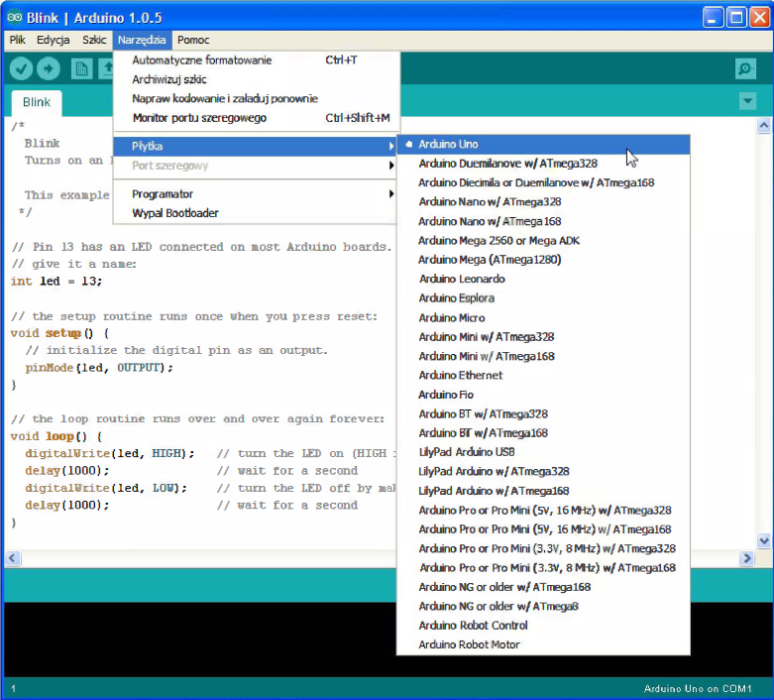Click the horizontal scrollbar left arrow
Screen dimensions: 774x700
(x=12, y=558)
